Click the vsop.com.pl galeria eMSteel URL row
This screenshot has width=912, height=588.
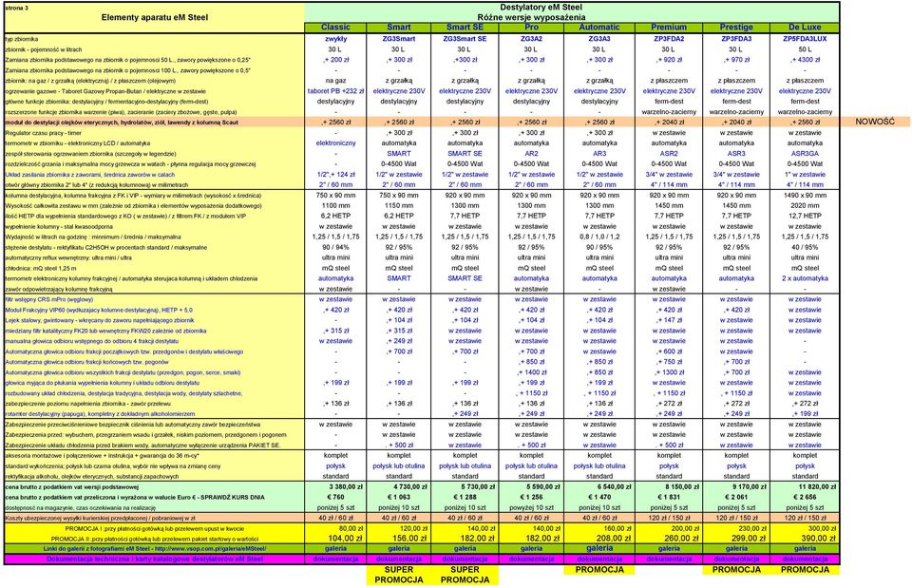coord(154,548)
